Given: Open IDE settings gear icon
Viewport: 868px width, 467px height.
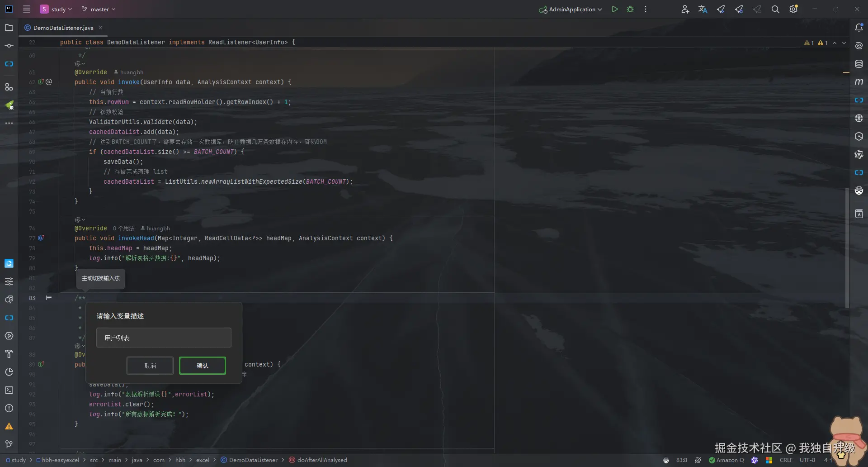Looking at the screenshot, I should pyautogui.click(x=793, y=9).
